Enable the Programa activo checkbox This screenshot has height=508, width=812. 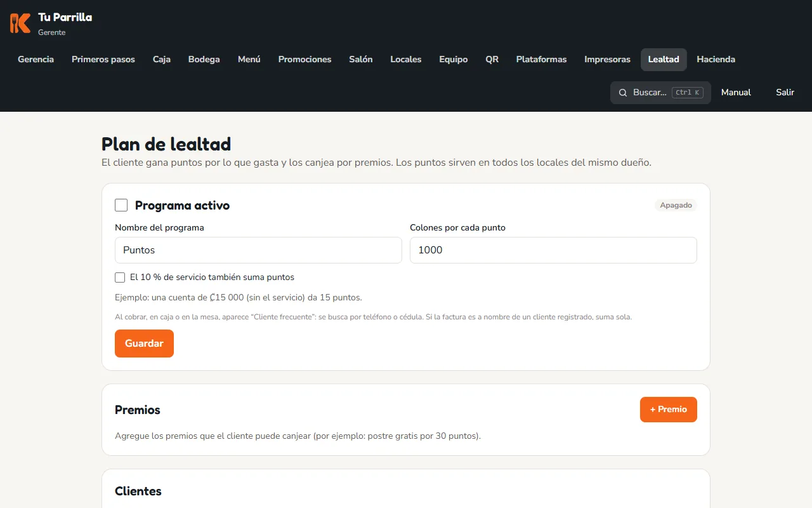[121, 205]
